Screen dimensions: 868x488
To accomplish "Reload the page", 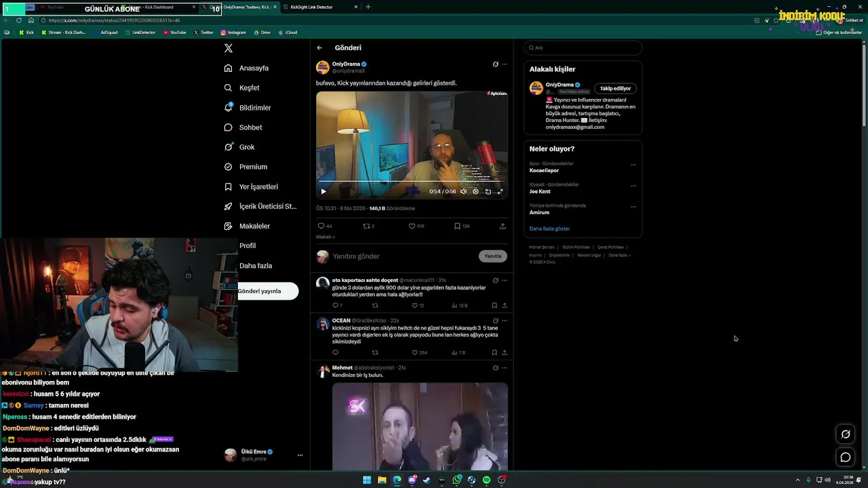I will click(19, 20).
